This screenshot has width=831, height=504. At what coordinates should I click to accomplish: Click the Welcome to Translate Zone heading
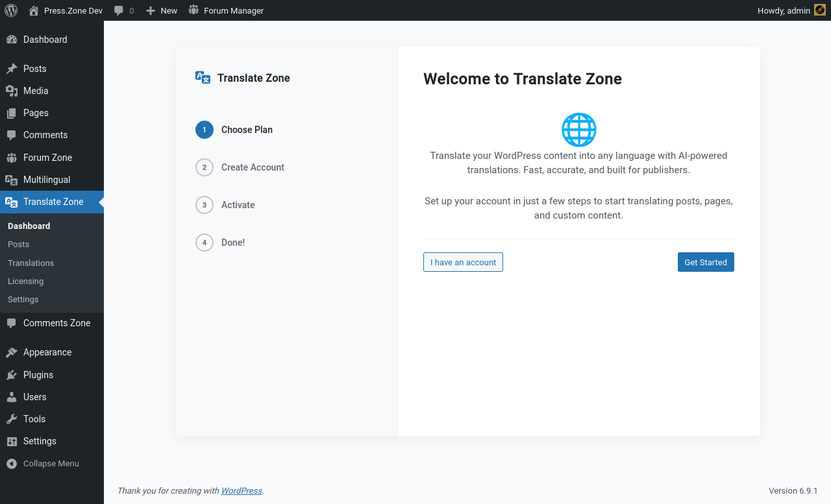(523, 79)
